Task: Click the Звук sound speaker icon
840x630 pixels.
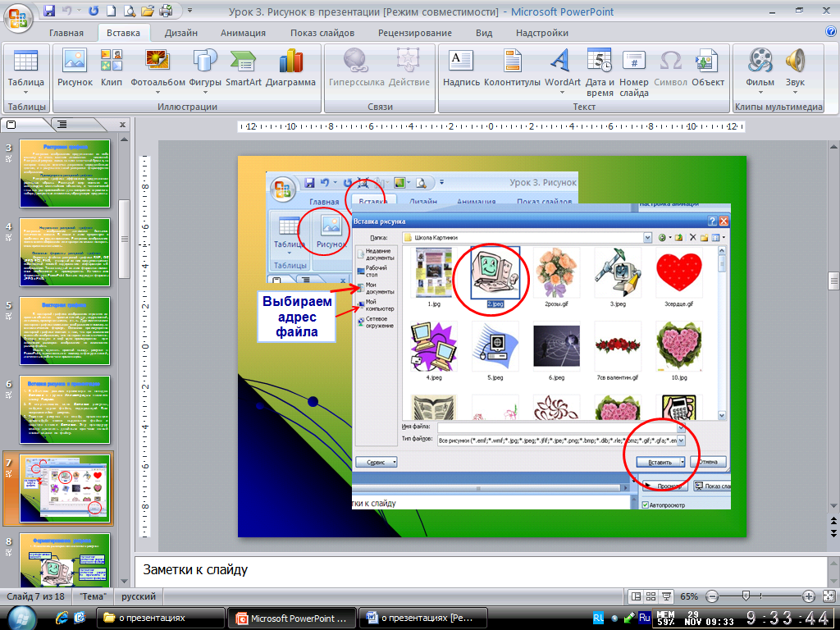Action: [796, 61]
